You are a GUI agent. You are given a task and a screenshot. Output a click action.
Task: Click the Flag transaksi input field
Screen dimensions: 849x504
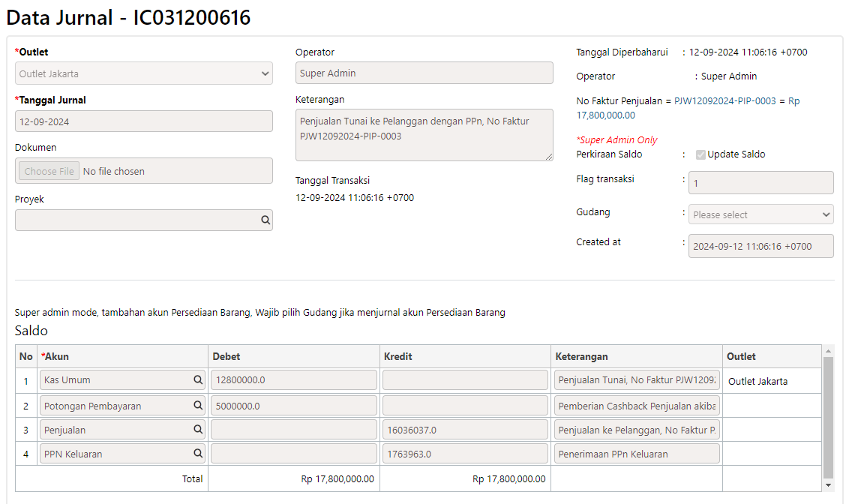pos(760,183)
